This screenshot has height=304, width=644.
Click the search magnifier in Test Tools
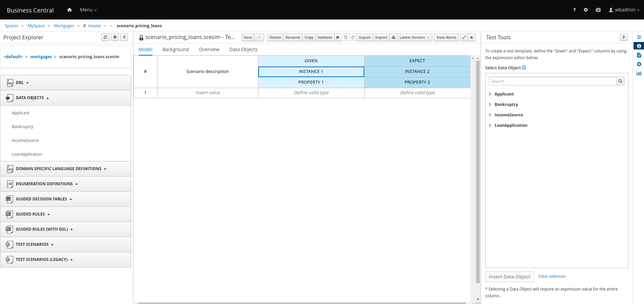point(620,81)
